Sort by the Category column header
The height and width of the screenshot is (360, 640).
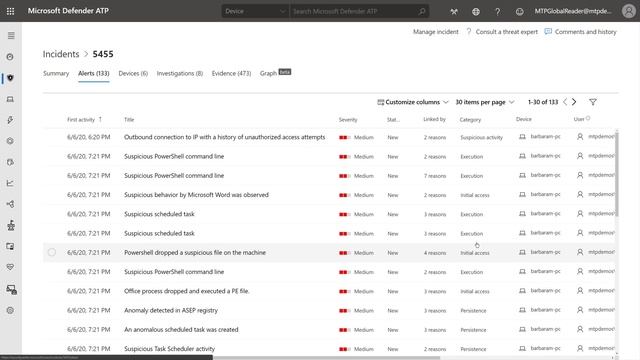pos(470,120)
